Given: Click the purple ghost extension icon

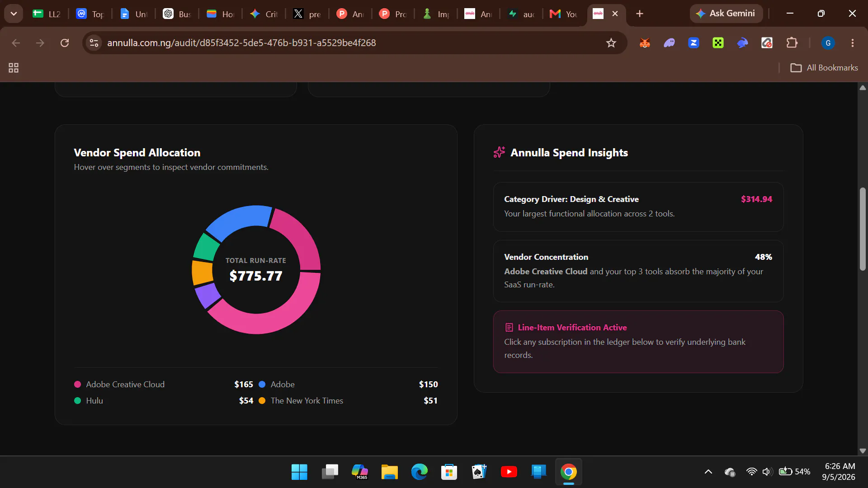Looking at the screenshot, I should click(669, 43).
